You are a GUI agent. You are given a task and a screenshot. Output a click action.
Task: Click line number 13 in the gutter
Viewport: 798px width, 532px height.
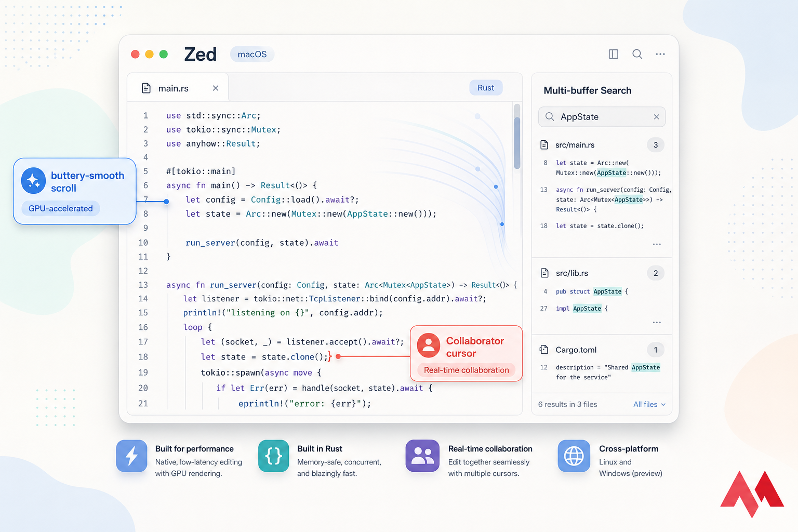(x=143, y=285)
